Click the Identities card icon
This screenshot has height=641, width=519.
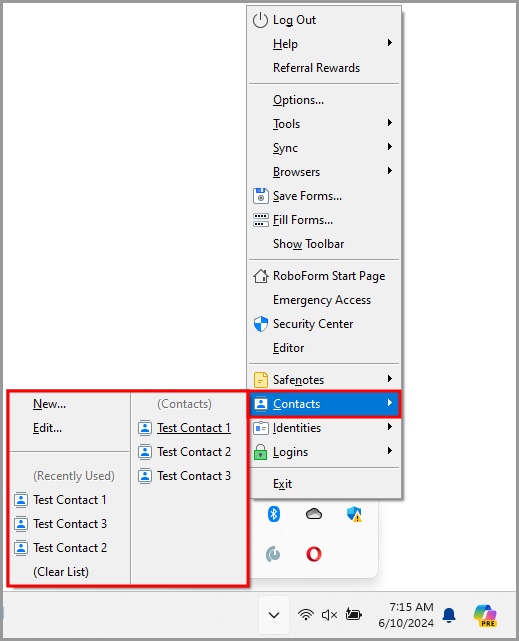point(260,428)
